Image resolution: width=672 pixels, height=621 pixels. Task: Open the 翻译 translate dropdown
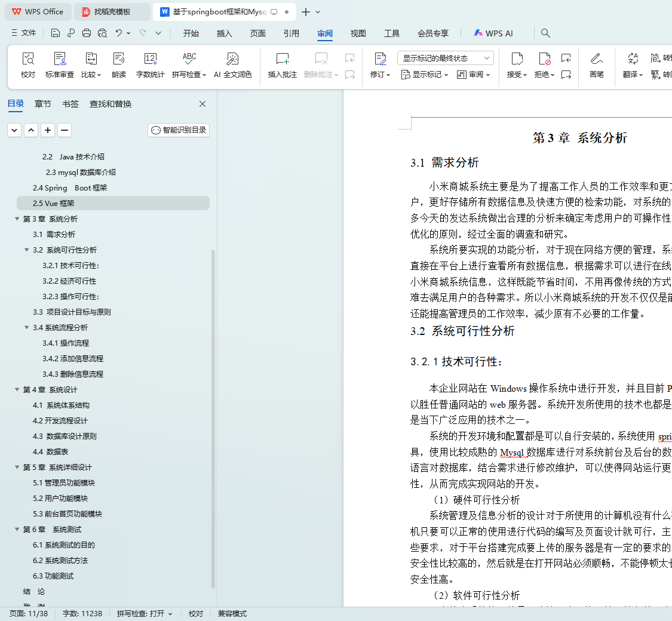pos(633,75)
